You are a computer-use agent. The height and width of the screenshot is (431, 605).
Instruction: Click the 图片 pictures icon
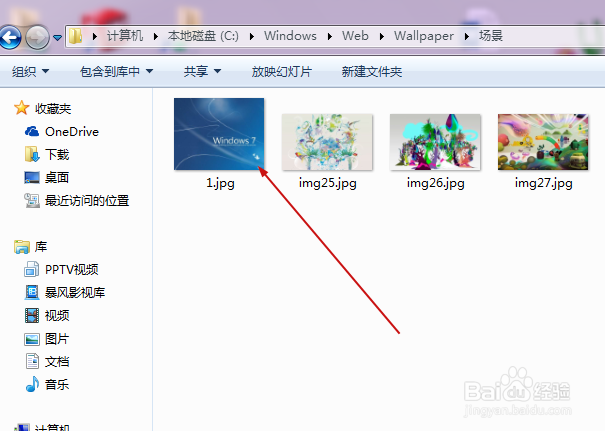click(x=32, y=339)
